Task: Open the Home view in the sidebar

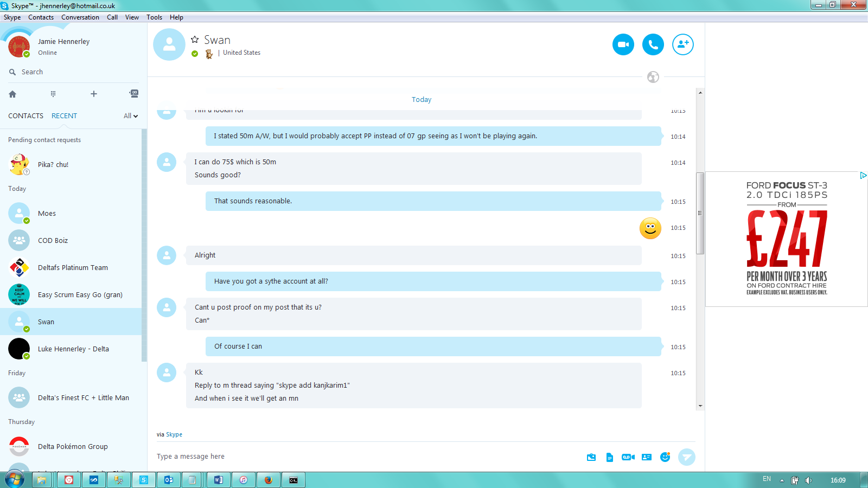Action: 12,94
